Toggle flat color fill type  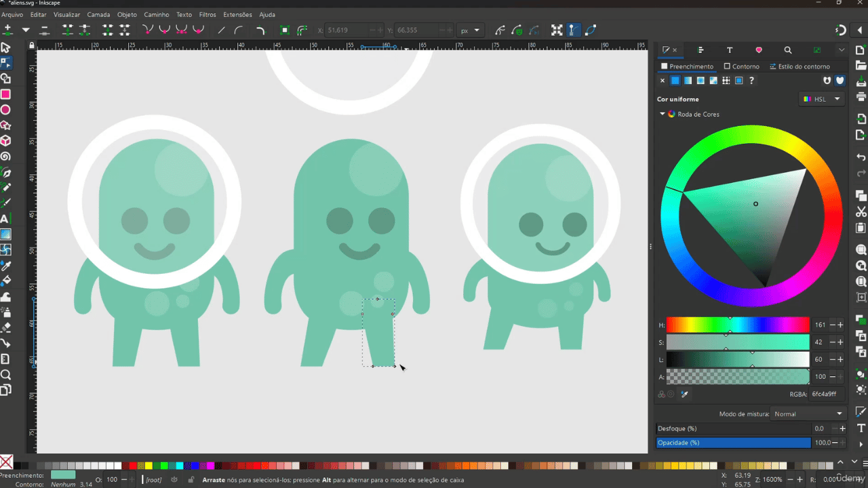(x=675, y=81)
